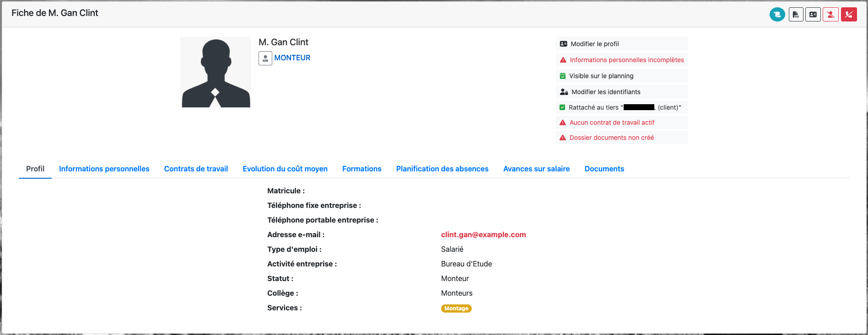Image resolution: width=868 pixels, height=335 pixels.
Task: Open the Informations personnelles tab
Action: pyautogui.click(x=104, y=169)
